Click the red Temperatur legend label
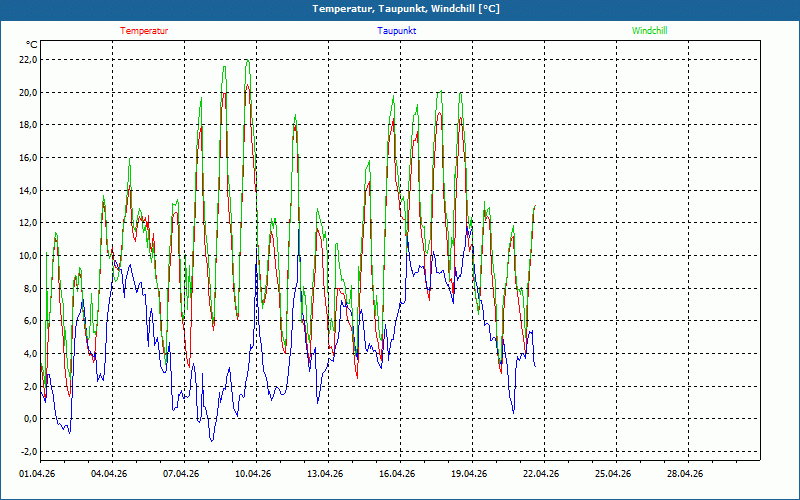This screenshot has height=500, width=800. coord(144,31)
